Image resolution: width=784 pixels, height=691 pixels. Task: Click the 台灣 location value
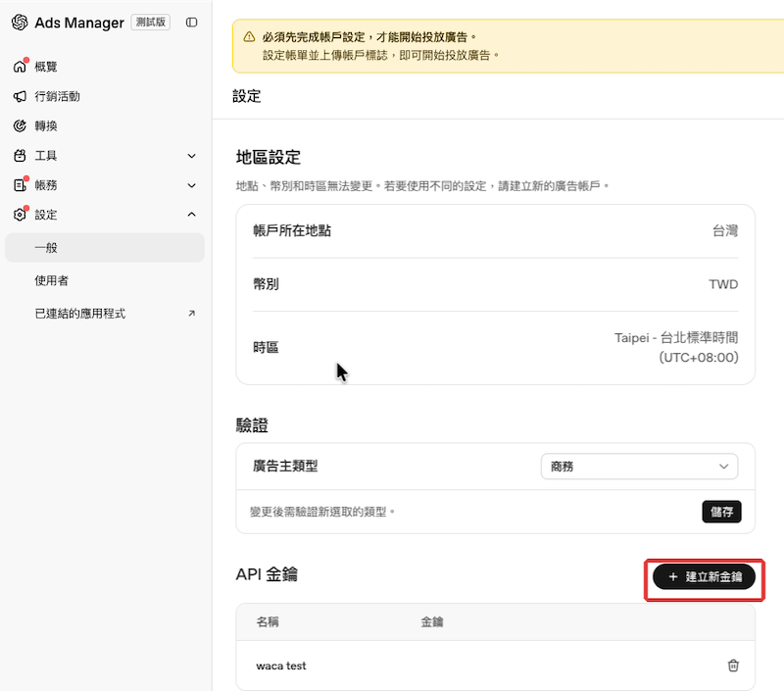[725, 230]
